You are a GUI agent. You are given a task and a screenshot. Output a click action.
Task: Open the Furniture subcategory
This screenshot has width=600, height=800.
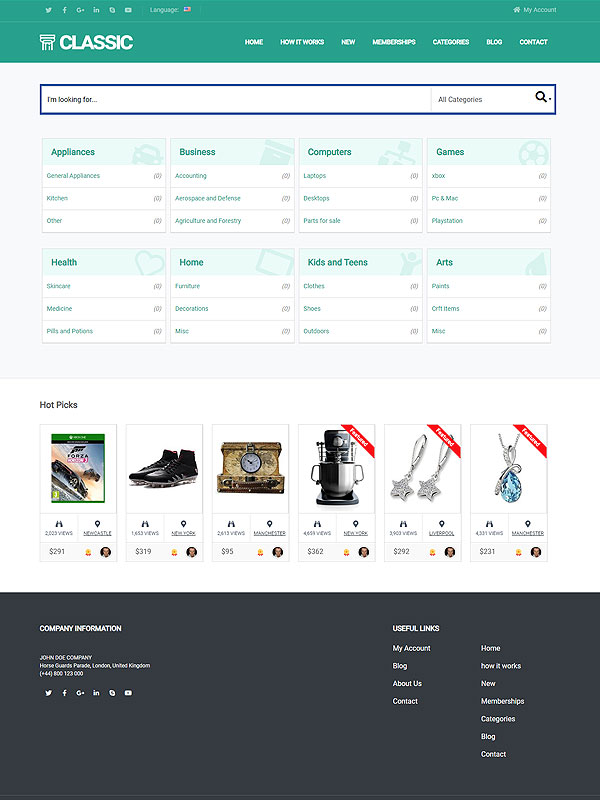[x=187, y=286]
